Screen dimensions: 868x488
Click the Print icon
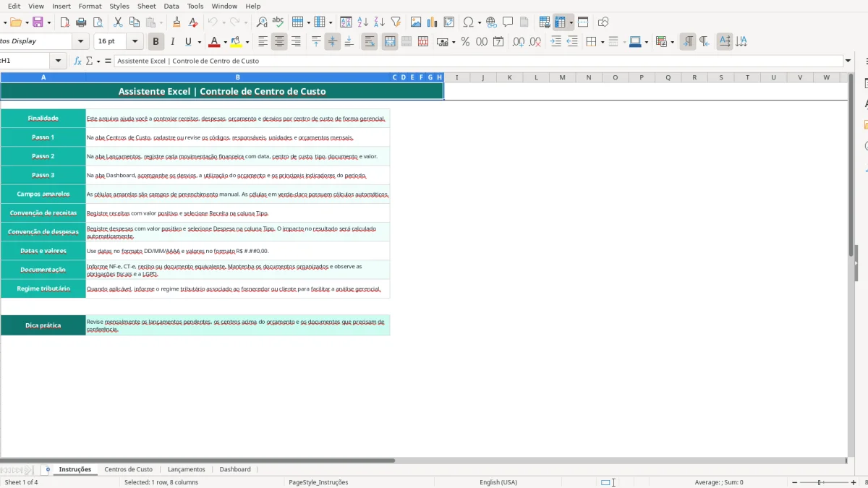(x=82, y=22)
